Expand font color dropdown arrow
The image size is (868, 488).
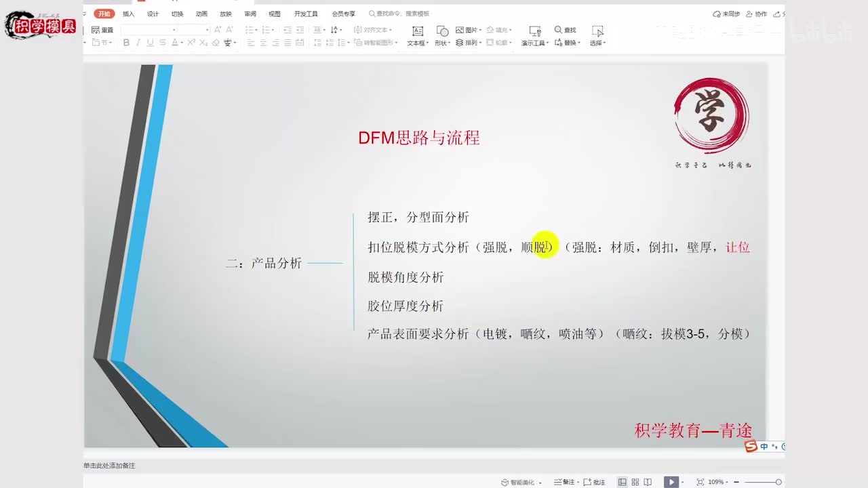click(182, 43)
